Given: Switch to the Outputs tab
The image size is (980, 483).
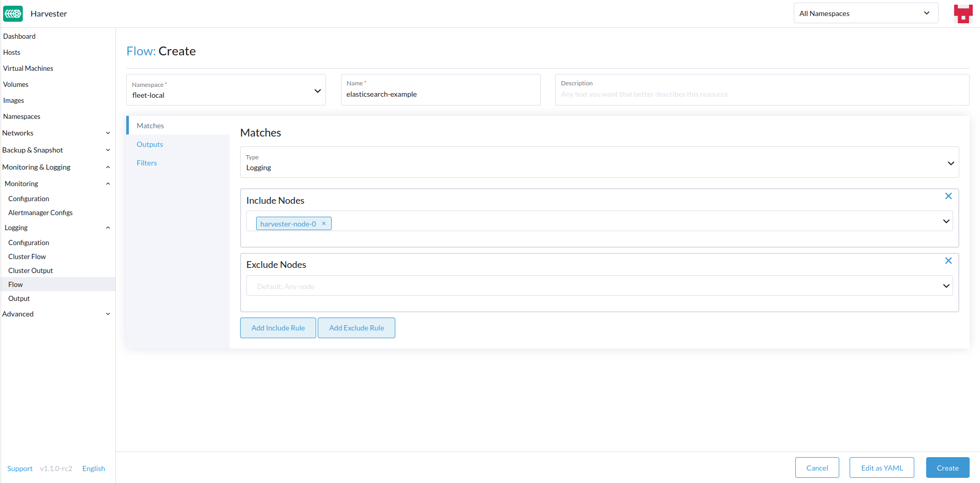Looking at the screenshot, I should 150,144.
